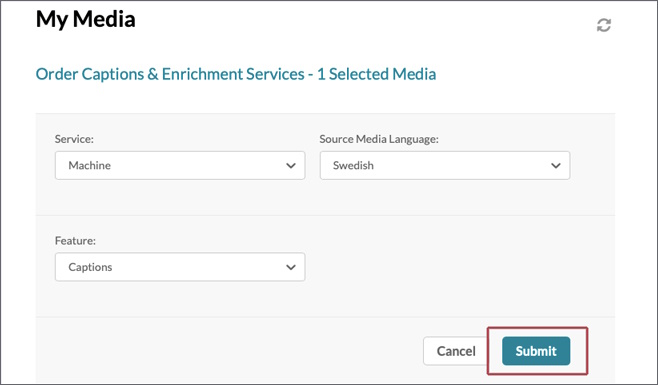658x385 pixels.
Task: Click the word Cancel on the white button
Action: [x=456, y=351]
